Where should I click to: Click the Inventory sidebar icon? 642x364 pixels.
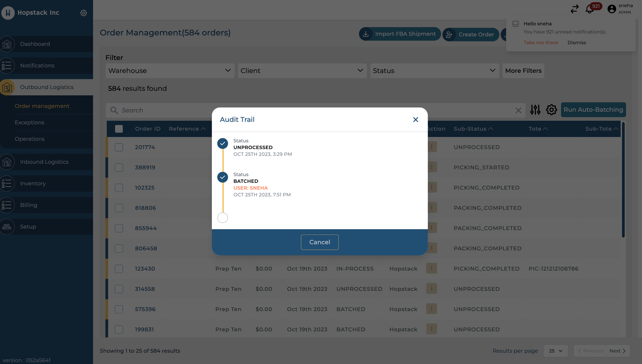pos(7,183)
